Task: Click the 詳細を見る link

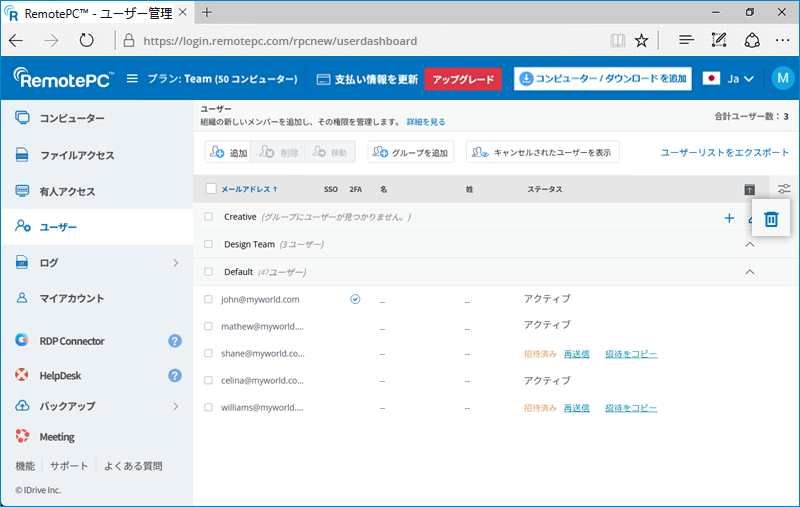Action: point(426,122)
